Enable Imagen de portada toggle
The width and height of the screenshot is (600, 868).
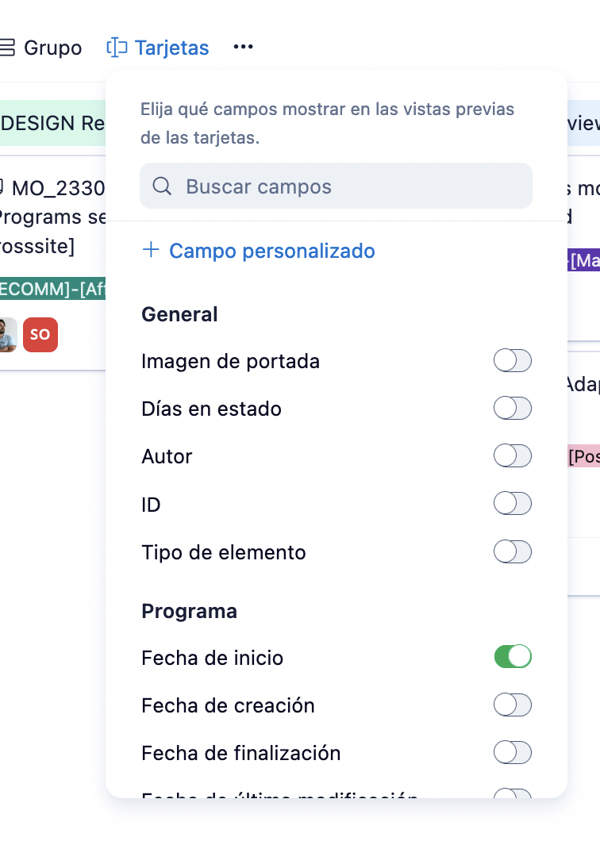click(512, 361)
